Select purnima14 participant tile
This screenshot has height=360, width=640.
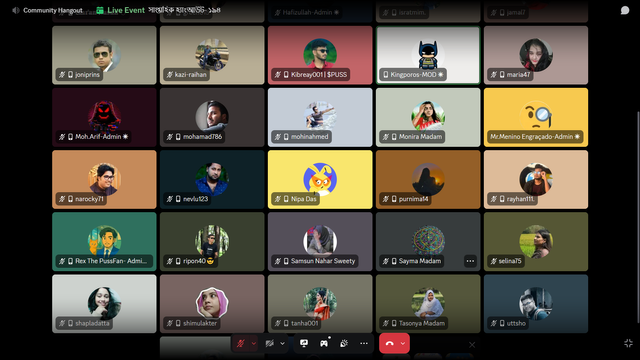(x=428, y=180)
